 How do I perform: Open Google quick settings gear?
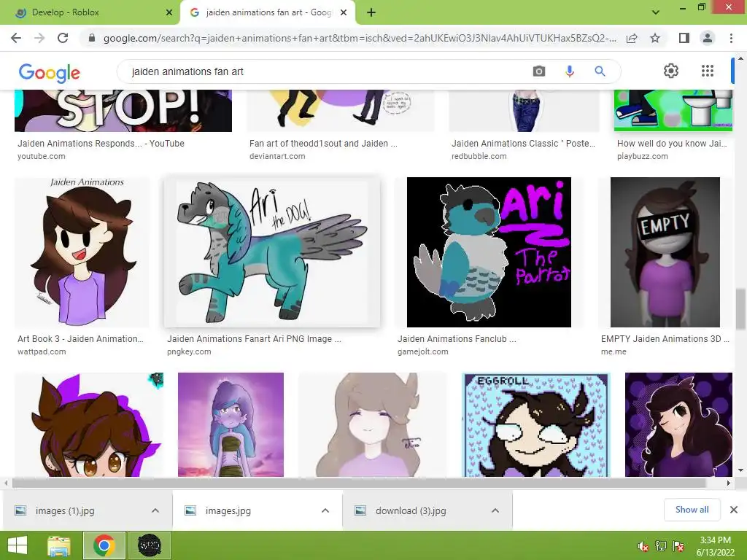(671, 71)
